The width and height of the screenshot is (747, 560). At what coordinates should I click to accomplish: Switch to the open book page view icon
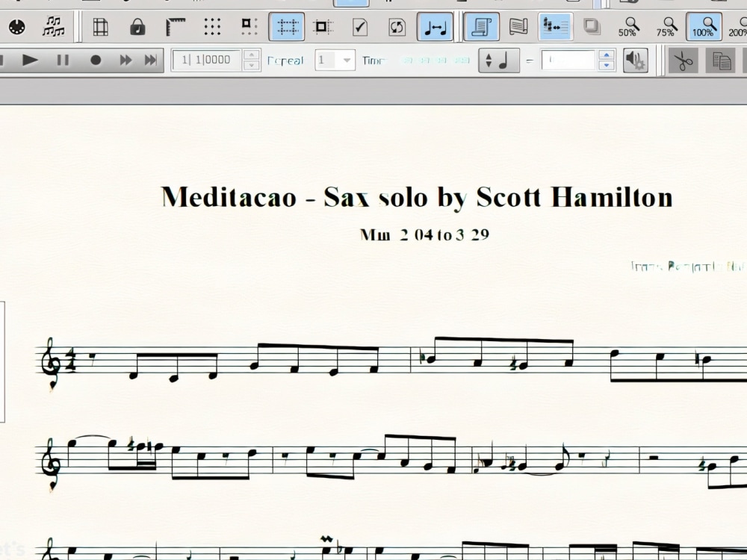click(x=518, y=27)
